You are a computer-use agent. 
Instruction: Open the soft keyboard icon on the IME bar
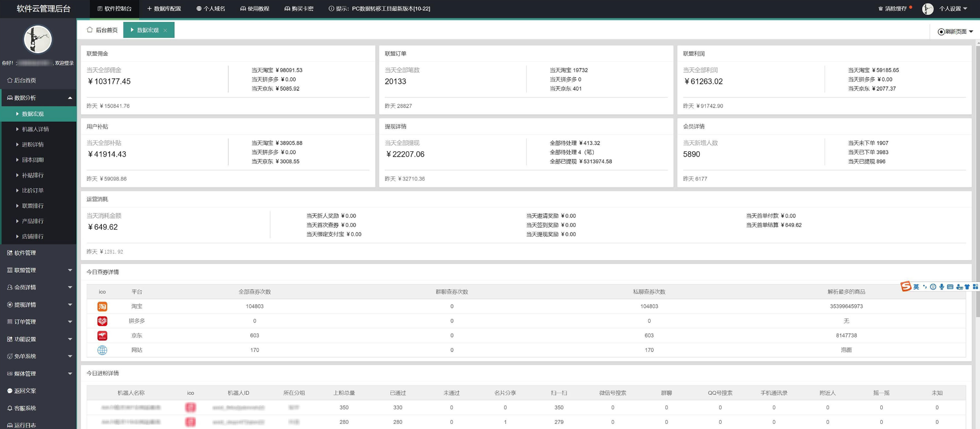point(950,287)
